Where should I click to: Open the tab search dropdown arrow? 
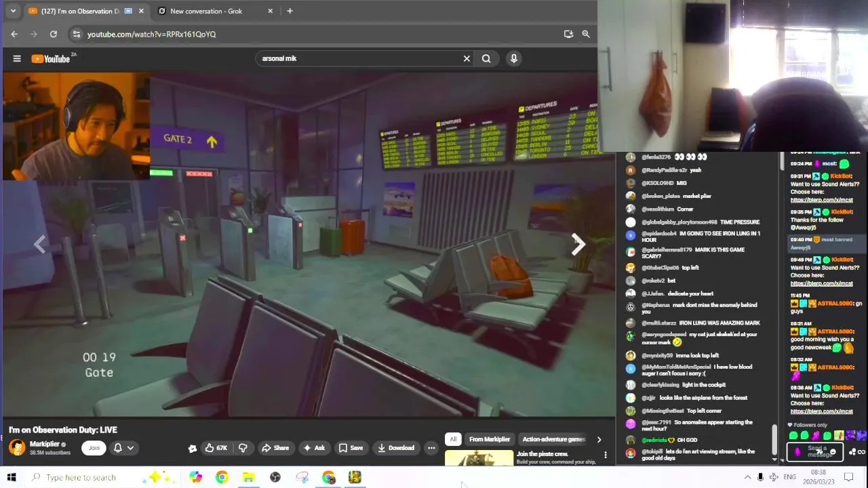13,11
